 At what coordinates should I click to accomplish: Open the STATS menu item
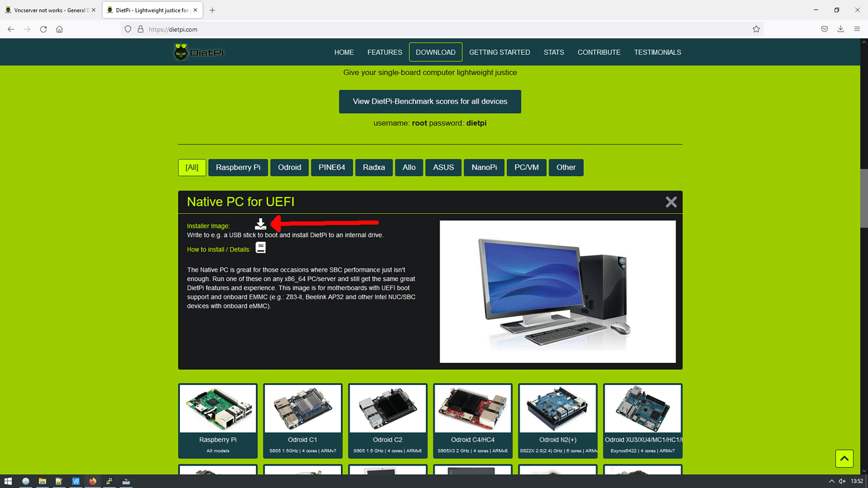point(554,52)
